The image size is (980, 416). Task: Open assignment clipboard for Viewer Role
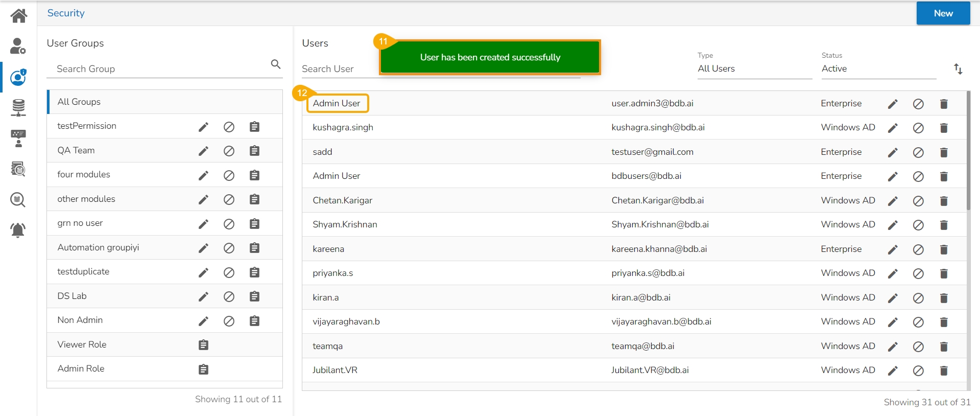(203, 345)
